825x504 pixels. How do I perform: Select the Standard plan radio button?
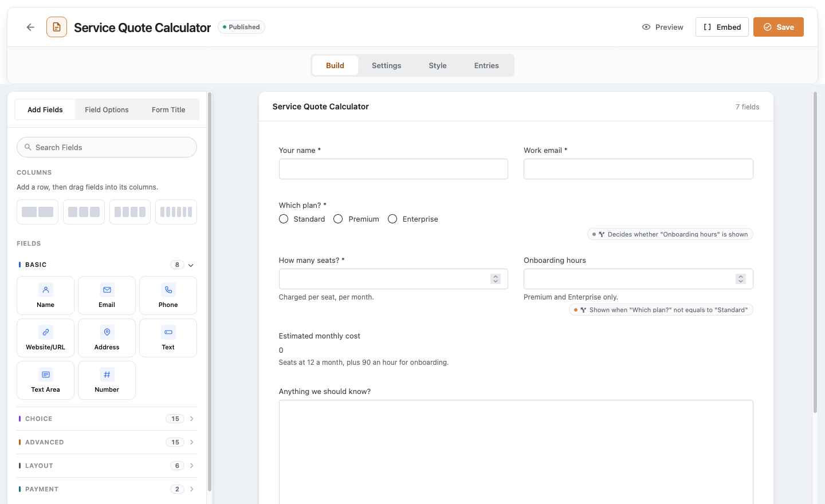click(x=284, y=219)
